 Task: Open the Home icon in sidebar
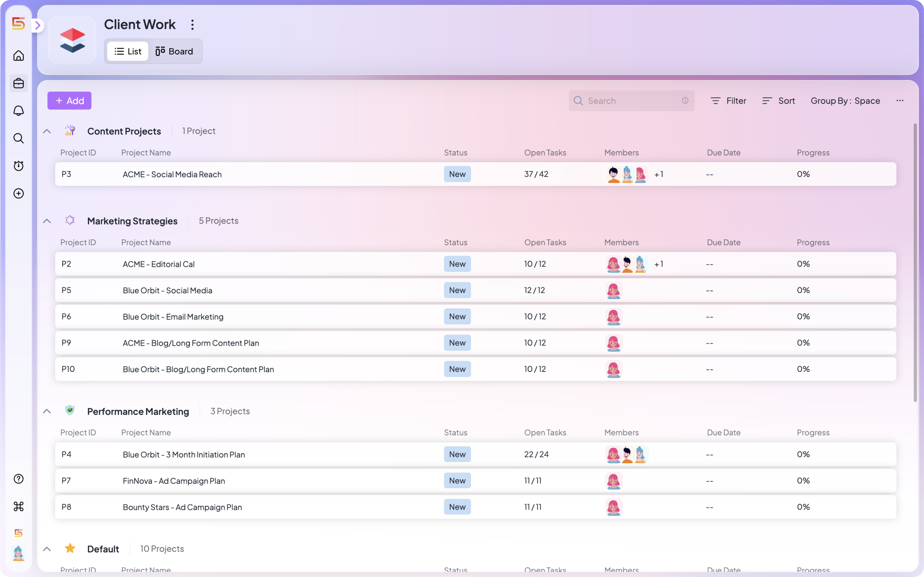tap(18, 56)
